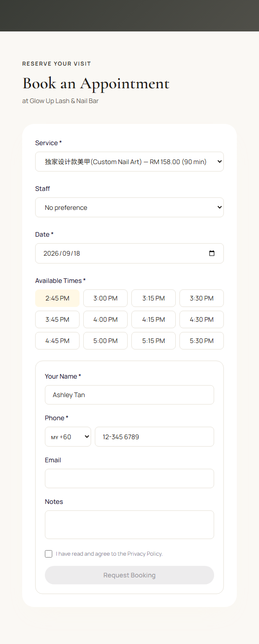Click the Your Name field with Ashley Tan
This screenshot has width=259, height=644.
click(x=129, y=395)
